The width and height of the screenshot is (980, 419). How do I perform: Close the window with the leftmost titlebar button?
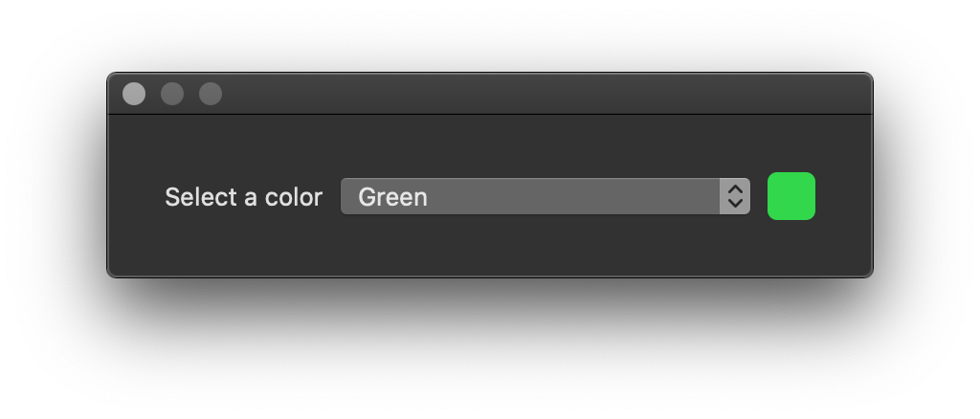(134, 94)
